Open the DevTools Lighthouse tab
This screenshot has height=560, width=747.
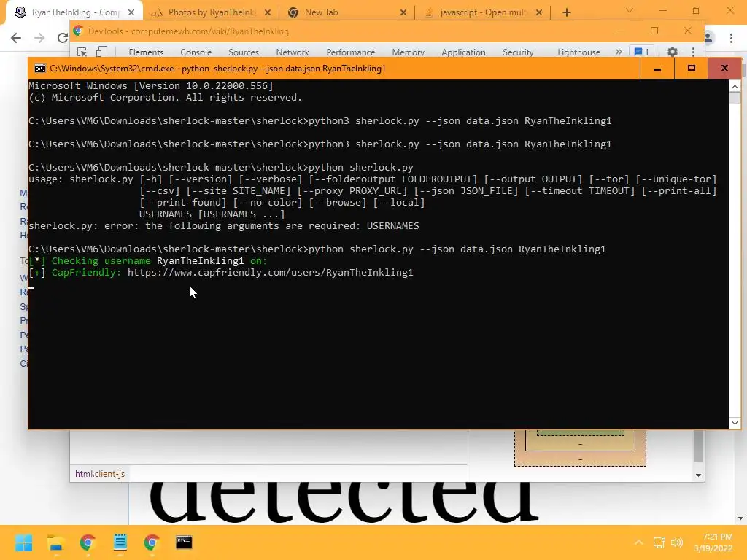[x=578, y=52]
